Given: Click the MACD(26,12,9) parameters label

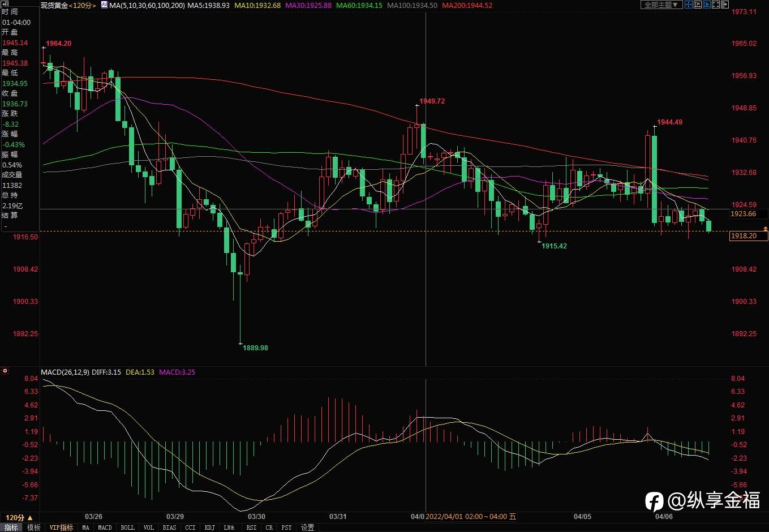Looking at the screenshot, I should point(65,372).
